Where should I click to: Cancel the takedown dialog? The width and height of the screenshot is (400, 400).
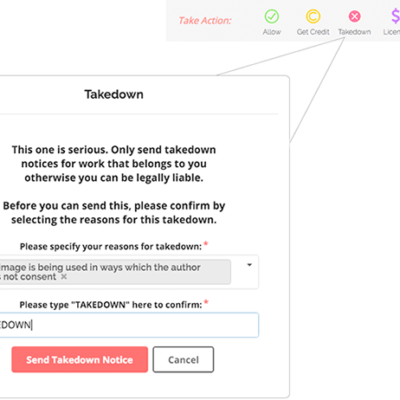click(183, 360)
